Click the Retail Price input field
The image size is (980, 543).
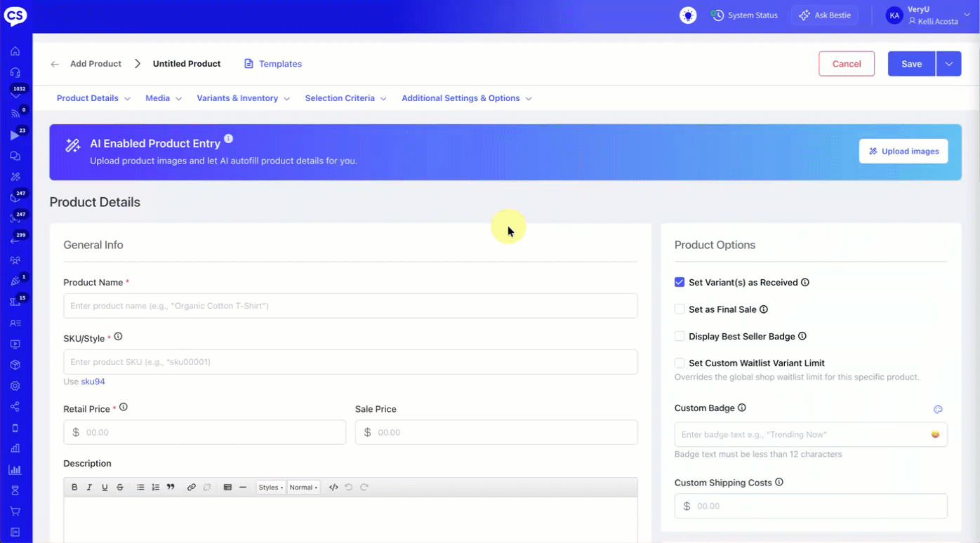point(204,432)
